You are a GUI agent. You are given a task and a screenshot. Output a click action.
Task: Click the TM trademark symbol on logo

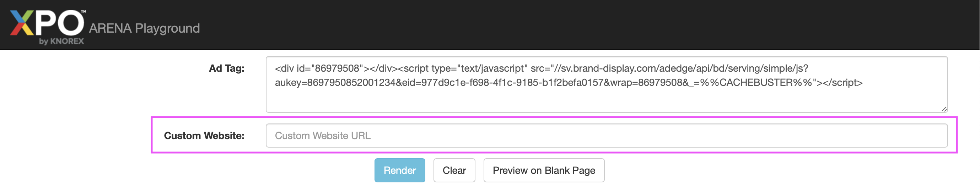(83, 12)
